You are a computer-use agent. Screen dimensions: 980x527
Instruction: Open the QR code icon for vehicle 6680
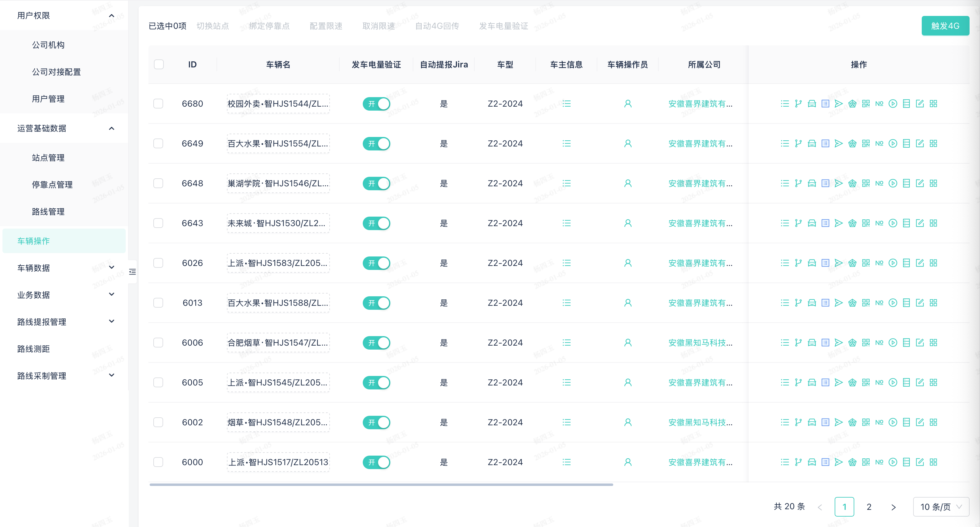[866, 104]
